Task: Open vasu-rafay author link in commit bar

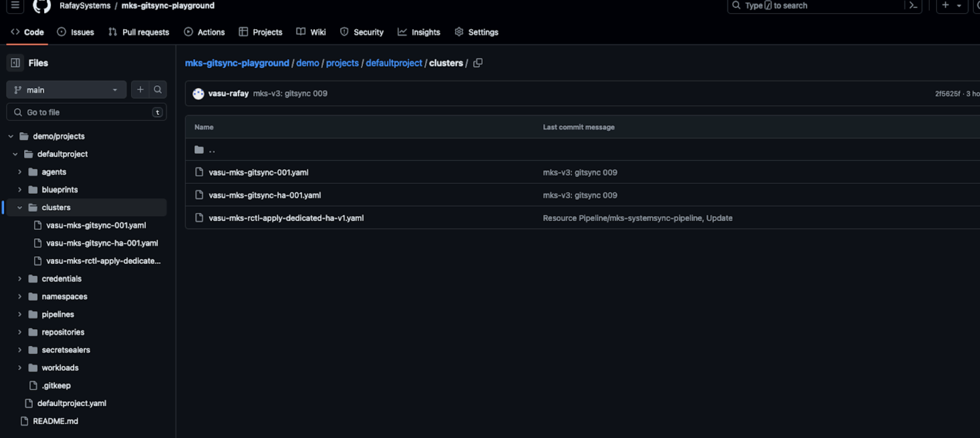Action: [x=228, y=93]
